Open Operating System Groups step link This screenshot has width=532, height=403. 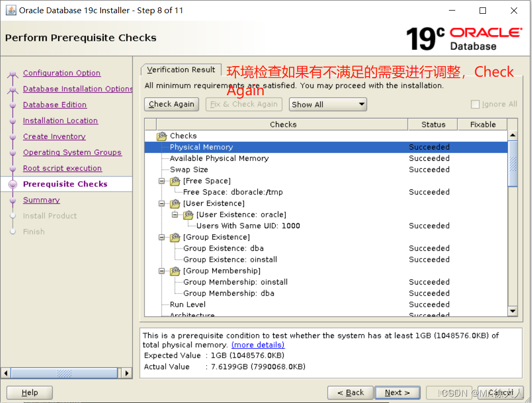click(x=73, y=152)
